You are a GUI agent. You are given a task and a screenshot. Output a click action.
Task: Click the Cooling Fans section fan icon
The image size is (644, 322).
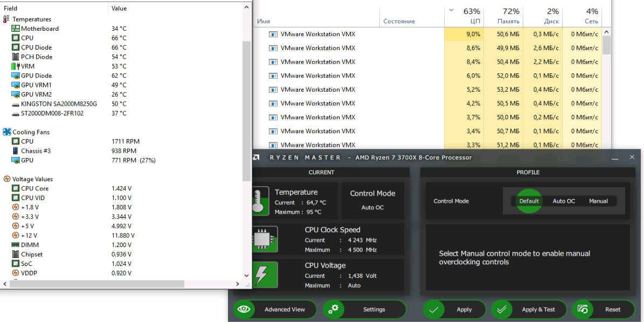[6, 132]
